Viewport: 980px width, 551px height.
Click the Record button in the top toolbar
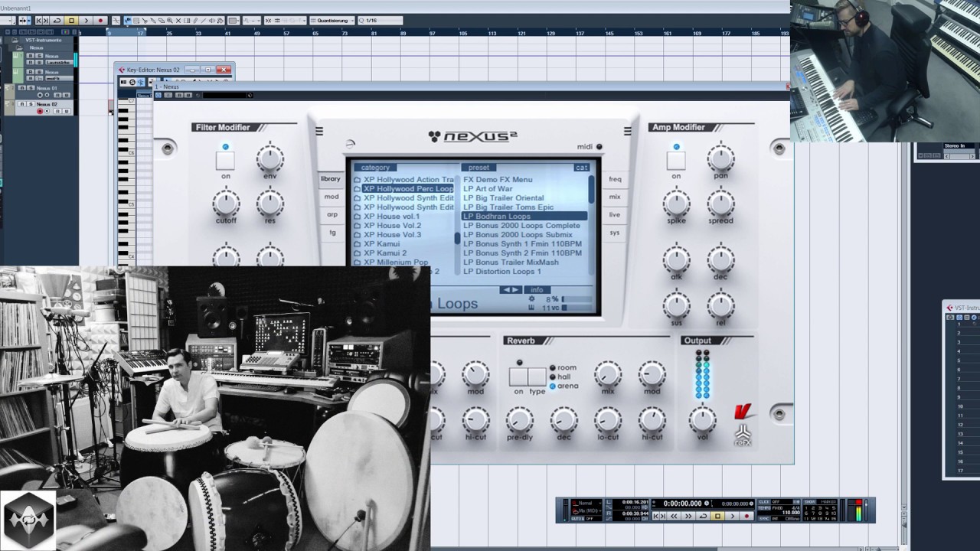(x=100, y=21)
